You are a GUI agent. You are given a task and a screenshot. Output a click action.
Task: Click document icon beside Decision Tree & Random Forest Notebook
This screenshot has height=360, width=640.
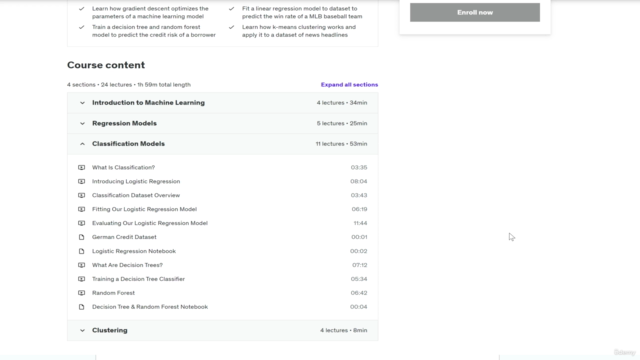[x=82, y=307]
